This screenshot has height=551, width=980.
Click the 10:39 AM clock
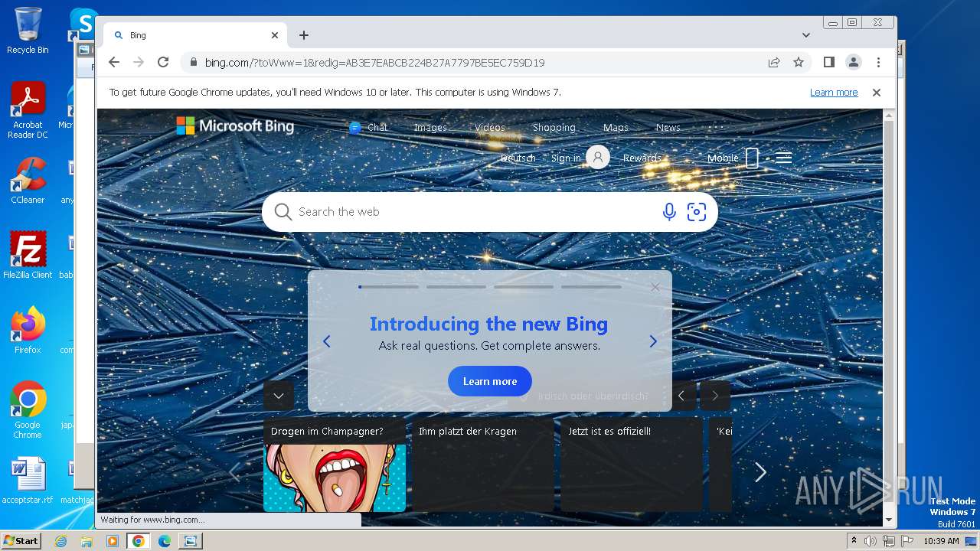942,541
